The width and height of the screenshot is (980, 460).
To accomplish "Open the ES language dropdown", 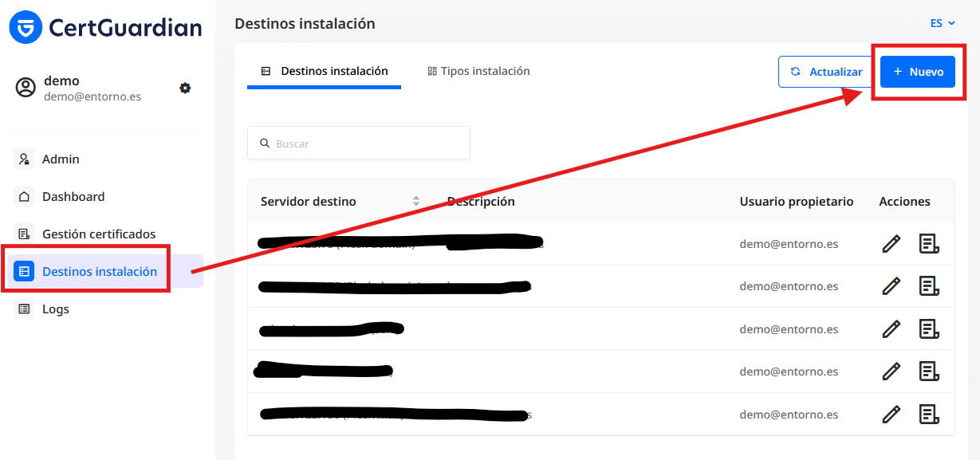I will click(x=943, y=23).
